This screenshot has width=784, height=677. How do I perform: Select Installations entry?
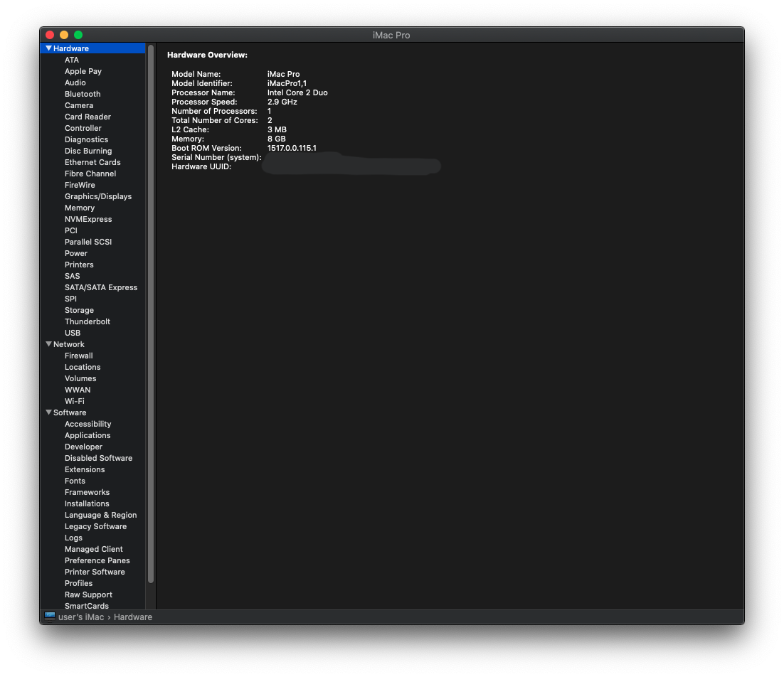click(x=87, y=503)
